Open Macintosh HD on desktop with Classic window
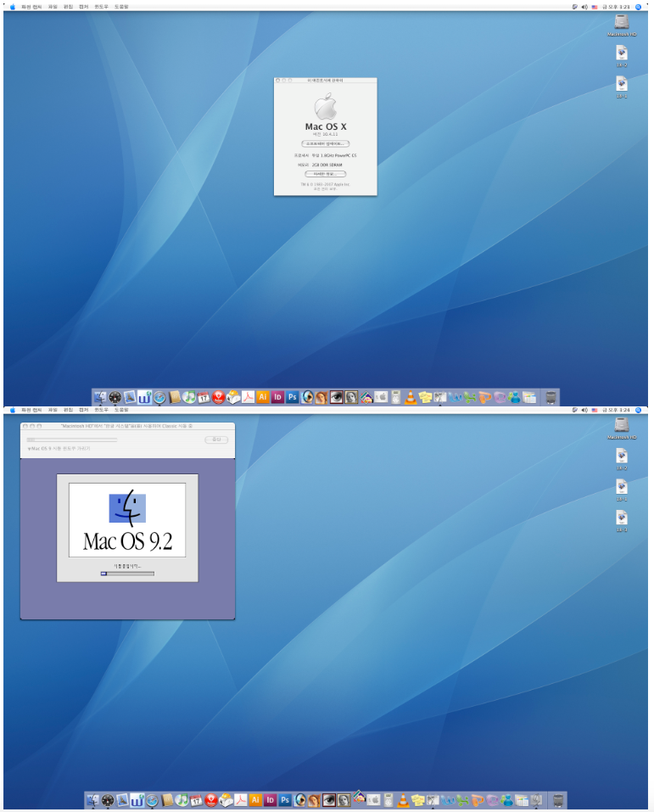Screen dimensions: 654x812 click(x=621, y=424)
